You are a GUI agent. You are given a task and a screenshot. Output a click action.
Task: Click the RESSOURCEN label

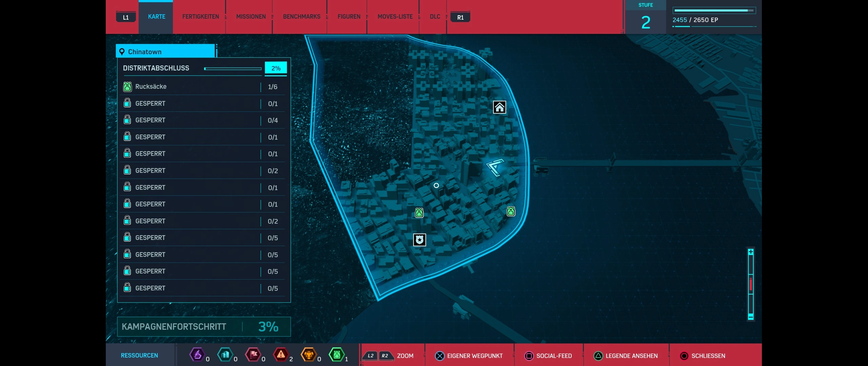pos(139,355)
